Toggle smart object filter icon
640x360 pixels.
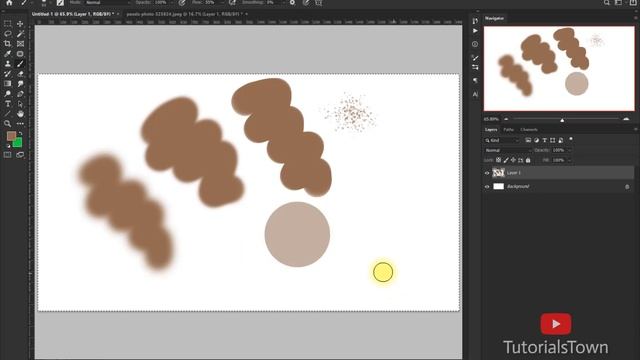point(561,140)
